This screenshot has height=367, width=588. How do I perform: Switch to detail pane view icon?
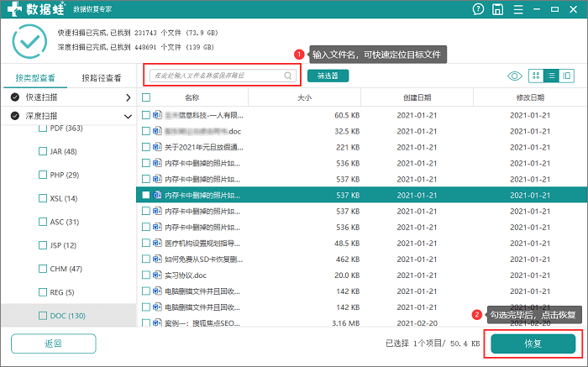pyautogui.click(x=567, y=76)
